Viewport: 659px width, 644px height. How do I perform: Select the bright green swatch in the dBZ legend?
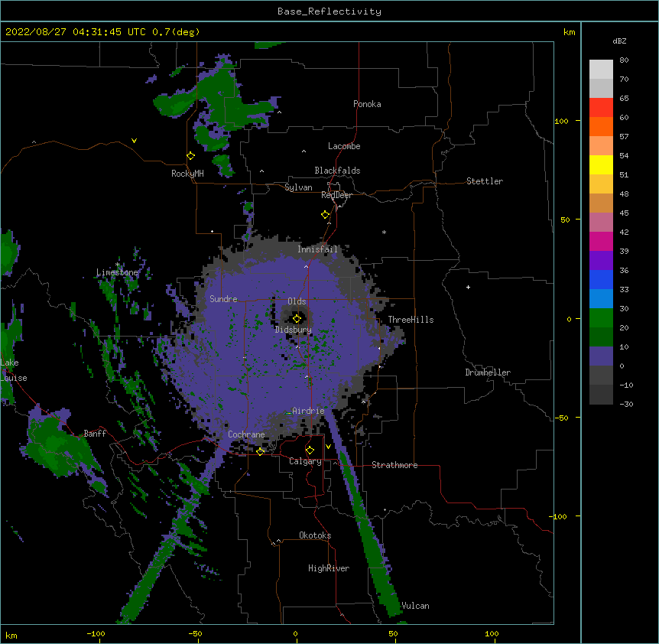[x=601, y=318]
